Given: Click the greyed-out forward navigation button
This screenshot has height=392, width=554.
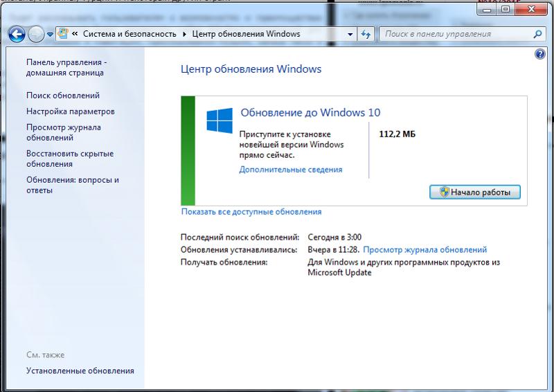Looking at the screenshot, I should (x=36, y=35).
